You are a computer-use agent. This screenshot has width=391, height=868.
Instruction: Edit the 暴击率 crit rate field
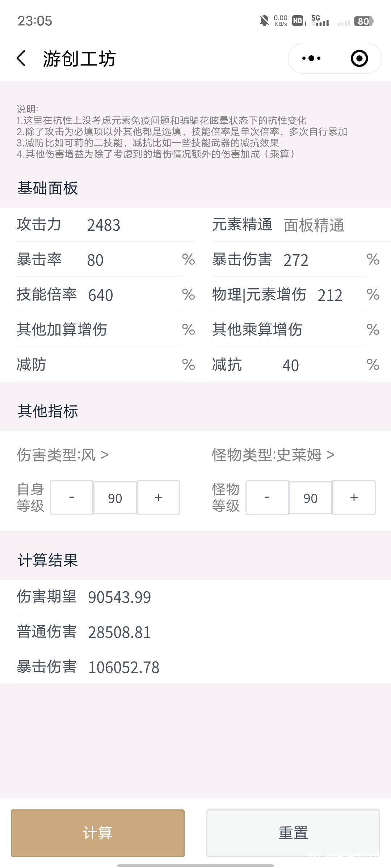pos(130,260)
